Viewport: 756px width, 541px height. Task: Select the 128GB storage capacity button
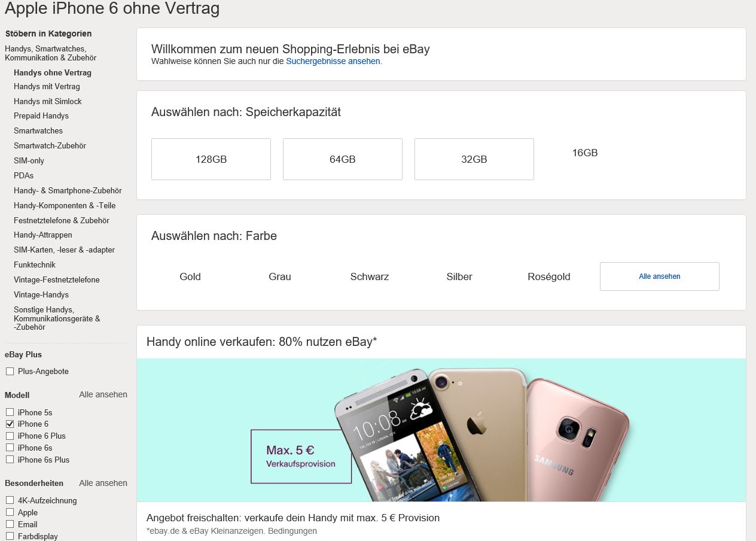pos(211,159)
